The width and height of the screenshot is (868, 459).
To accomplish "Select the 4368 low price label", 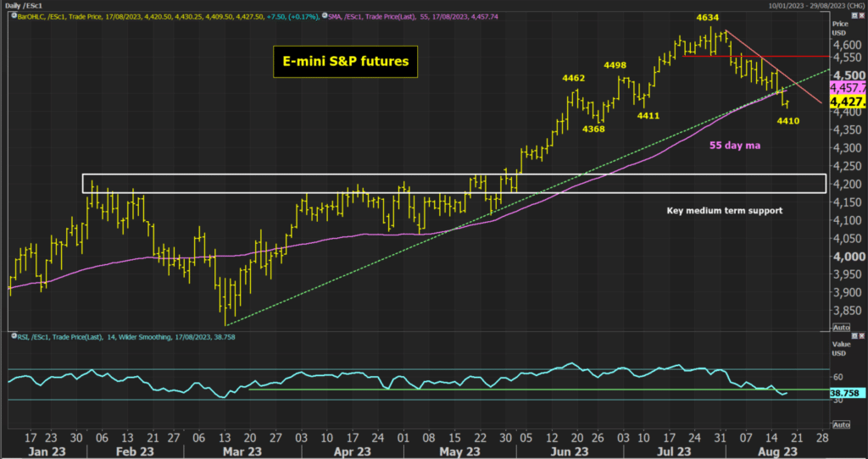I will (x=593, y=130).
